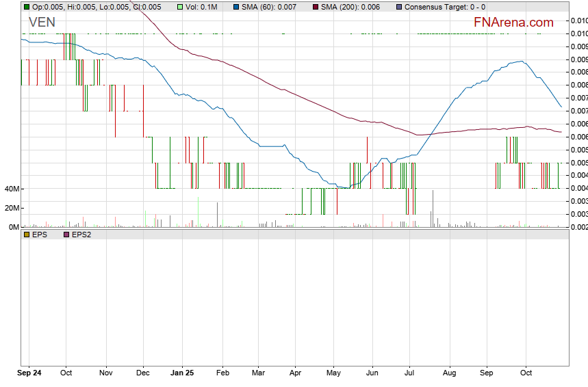Click the green OHLC price legend swatch

click(27, 7)
